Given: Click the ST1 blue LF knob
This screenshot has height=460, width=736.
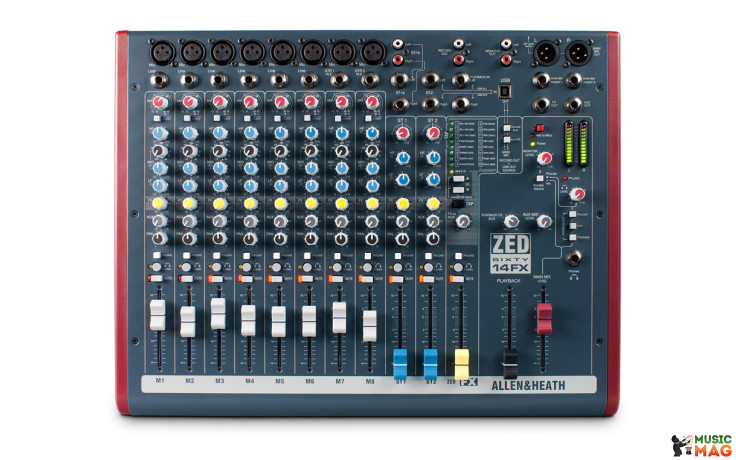Looking at the screenshot, I should click(x=402, y=179).
